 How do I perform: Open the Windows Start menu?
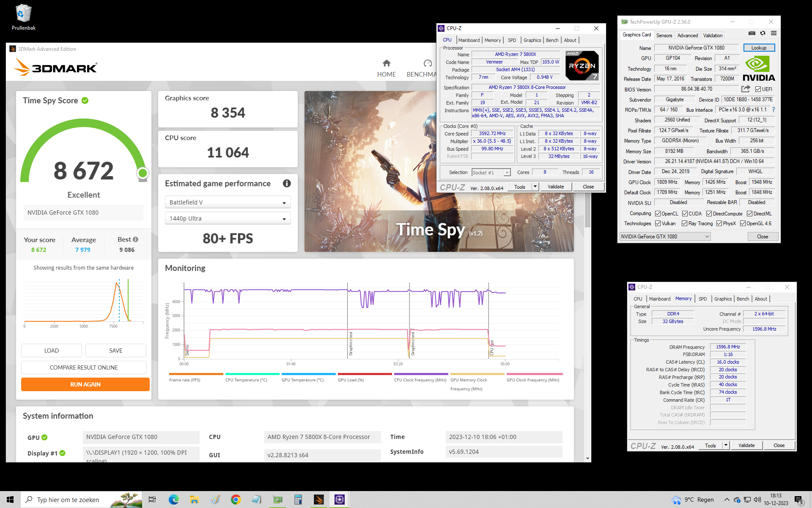pyautogui.click(x=10, y=500)
